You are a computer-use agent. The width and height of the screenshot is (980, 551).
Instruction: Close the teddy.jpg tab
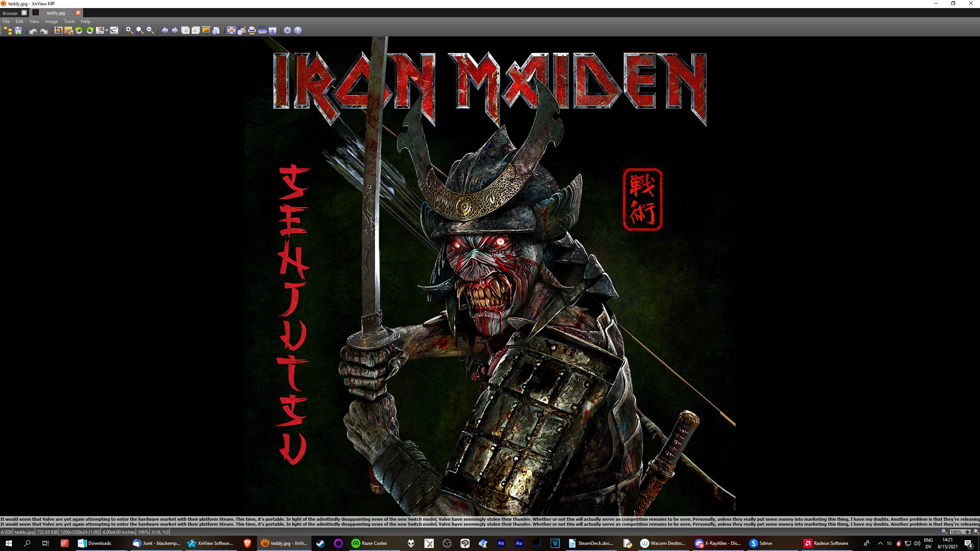[78, 13]
